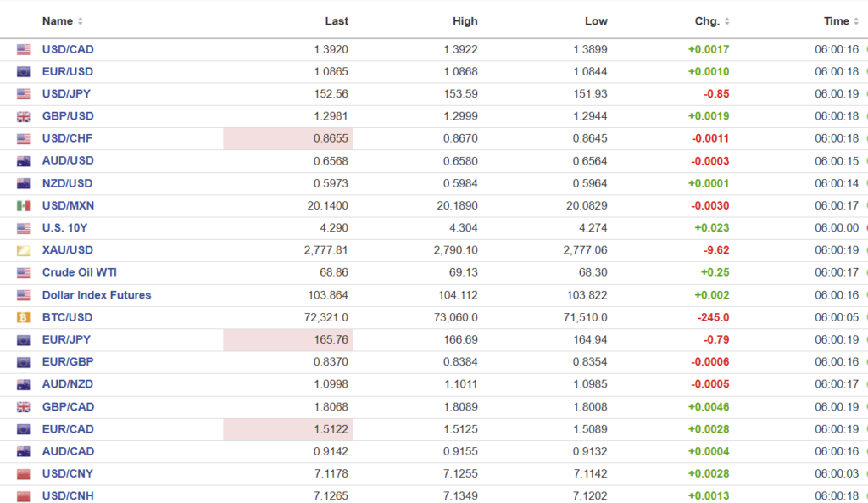868x503 pixels.
Task: Click the Last column header
Action: pyautogui.click(x=337, y=21)
